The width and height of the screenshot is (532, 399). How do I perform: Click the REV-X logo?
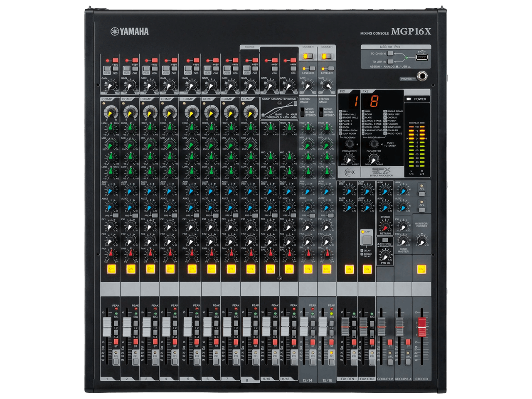tap(349, 172)
